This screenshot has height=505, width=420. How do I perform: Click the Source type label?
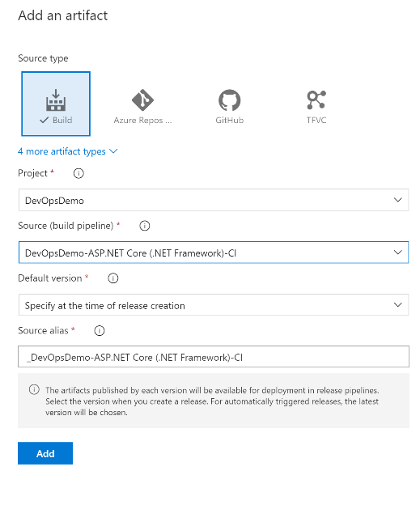point(43,58)
